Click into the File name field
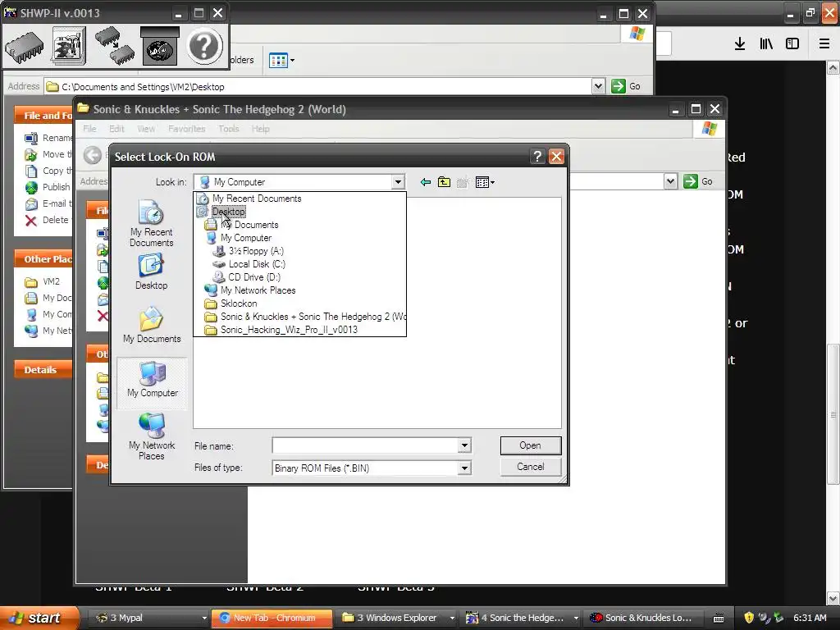Image resolution: width=840 pixels, height=630 pixels. tap(365, 445)
